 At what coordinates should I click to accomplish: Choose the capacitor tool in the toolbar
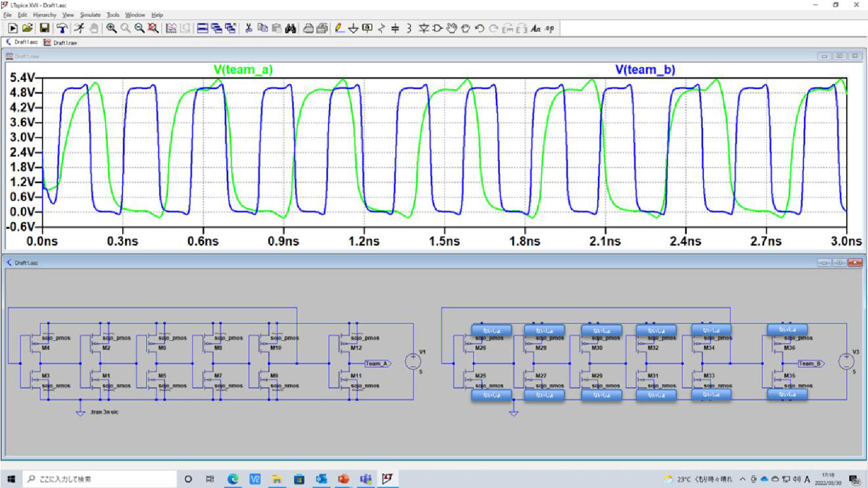[x=395, y=28]
